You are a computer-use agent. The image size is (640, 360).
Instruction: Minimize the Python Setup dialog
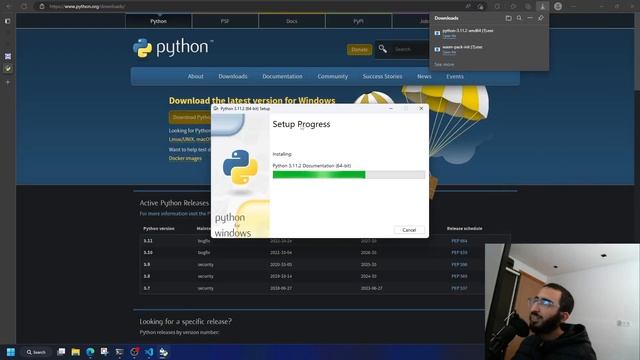(391, 109)
